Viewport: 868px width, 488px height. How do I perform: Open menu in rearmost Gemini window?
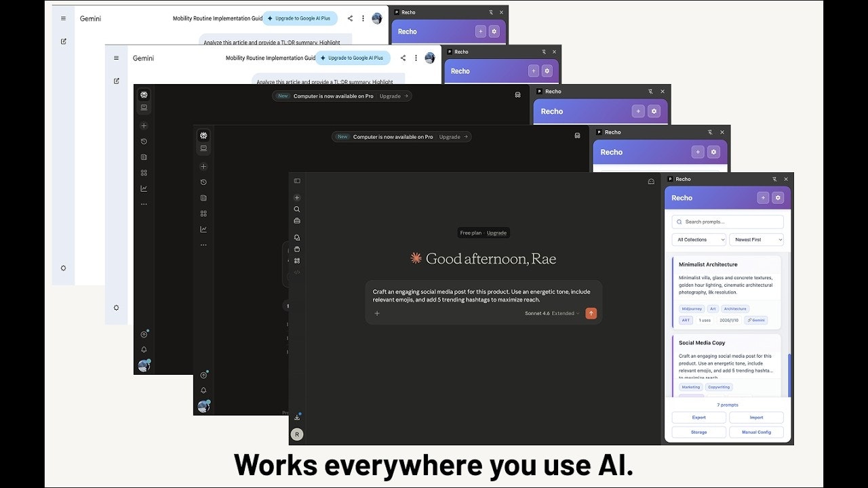coord(63,18)
